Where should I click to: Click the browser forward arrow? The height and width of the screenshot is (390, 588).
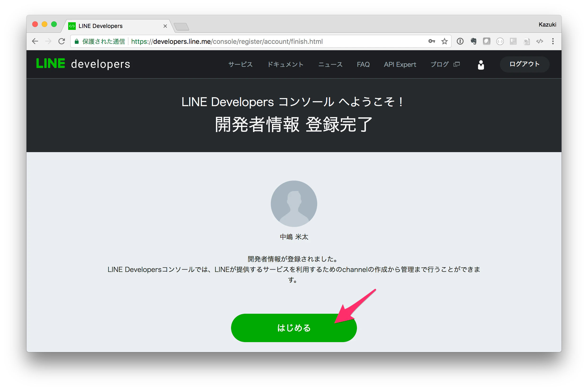pyautogui.click(x=48, y=41)
